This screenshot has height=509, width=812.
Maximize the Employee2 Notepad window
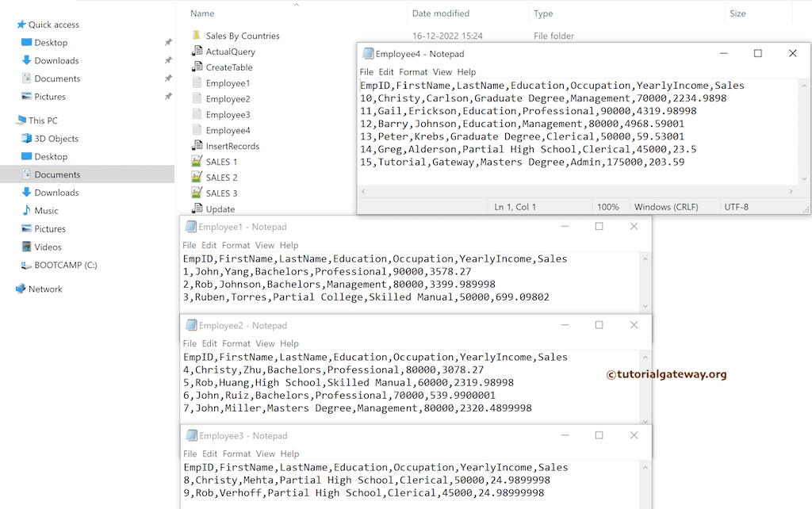coord(599,325)
